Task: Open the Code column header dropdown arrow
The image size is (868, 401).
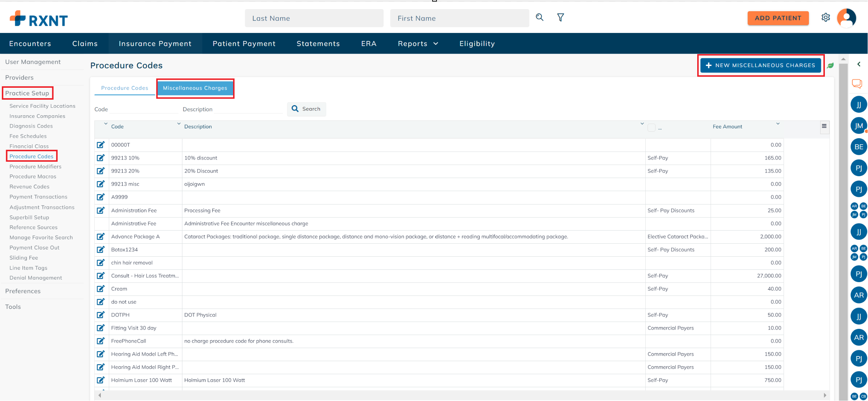Action: click(106, 124)
